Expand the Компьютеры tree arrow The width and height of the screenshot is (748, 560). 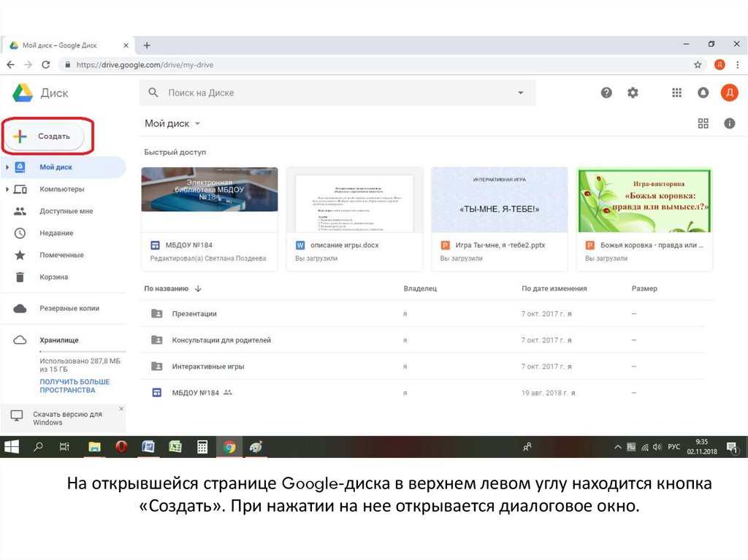(7, 189)
